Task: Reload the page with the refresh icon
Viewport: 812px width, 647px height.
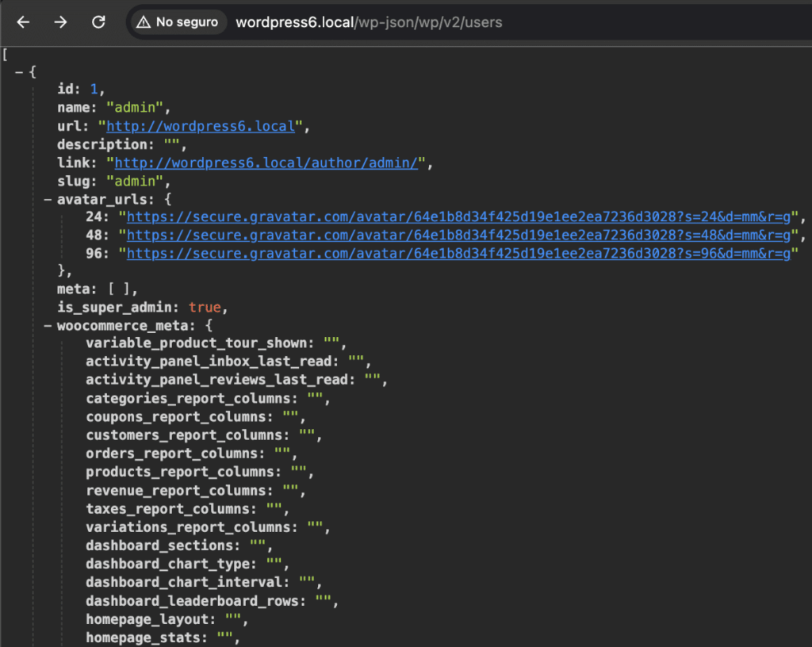Action: tap(98, 21)
